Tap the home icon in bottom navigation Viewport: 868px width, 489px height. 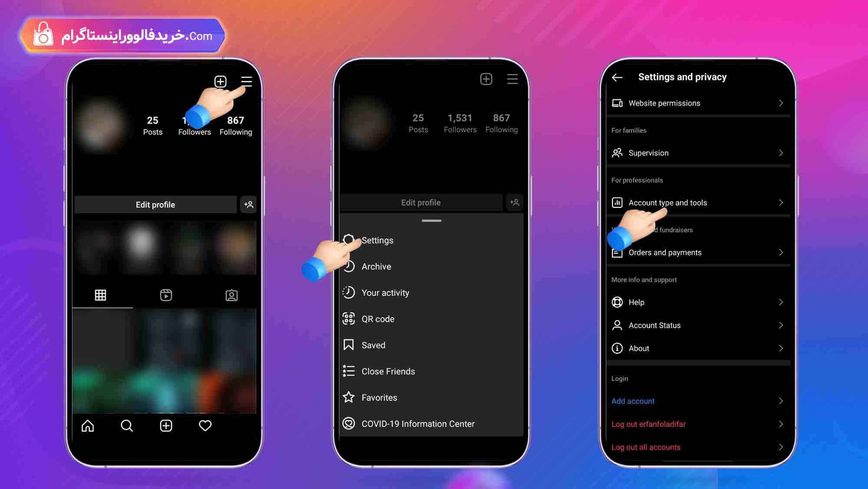tap(88, 425)
